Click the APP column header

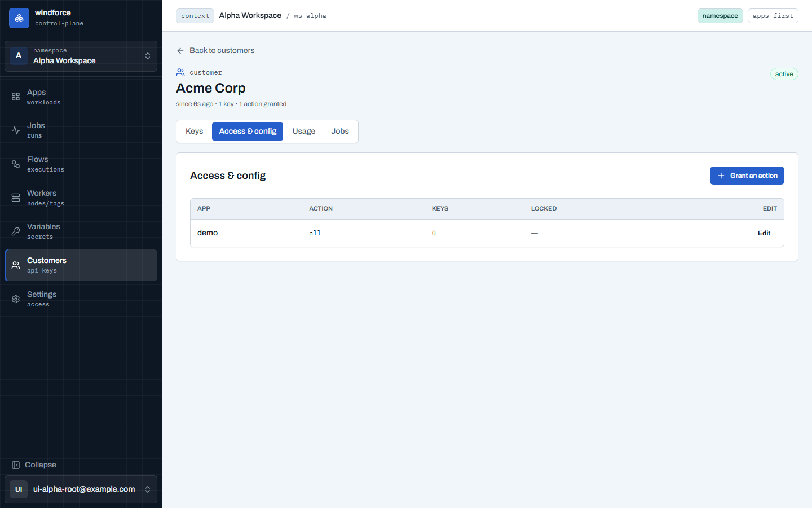point(204,209)
